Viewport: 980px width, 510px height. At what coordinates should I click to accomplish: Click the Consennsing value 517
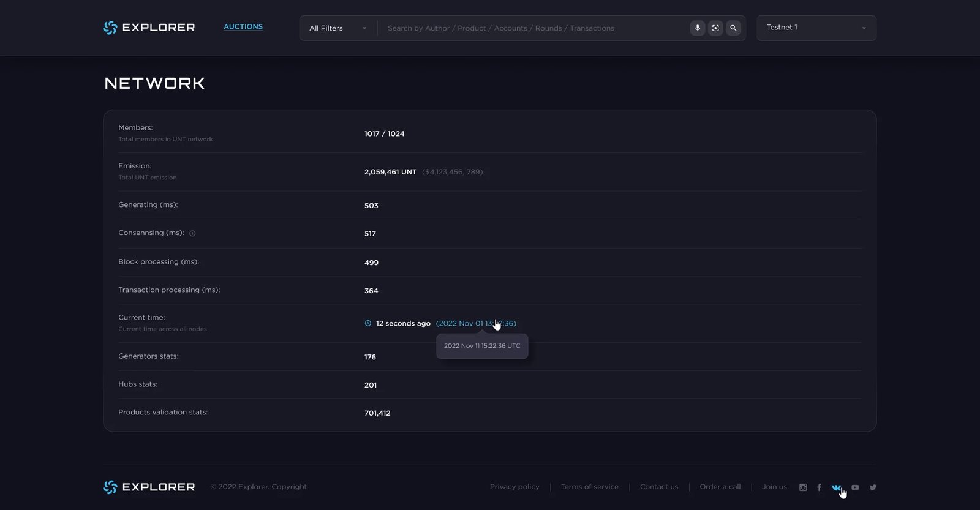pyautogui.click(x=370, y=234)
